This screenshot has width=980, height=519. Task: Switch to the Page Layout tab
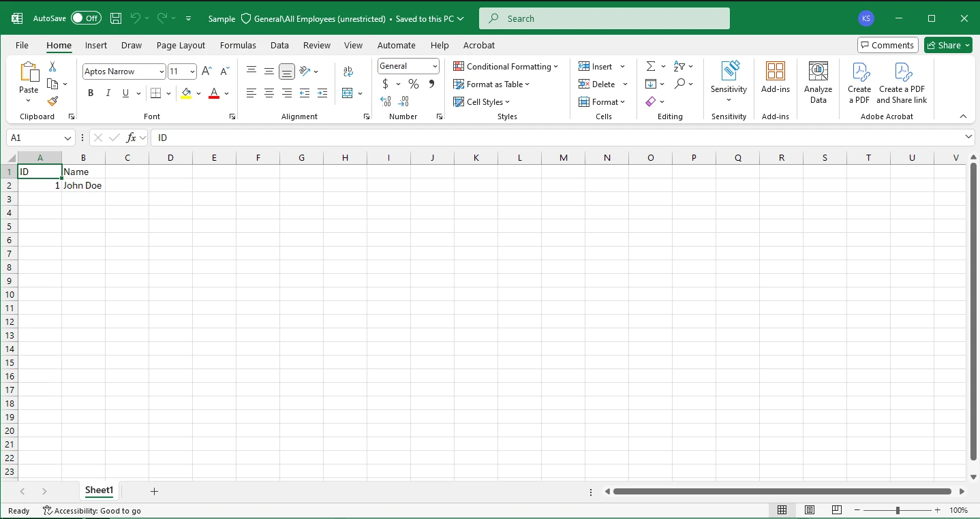(x=181, y=45)
